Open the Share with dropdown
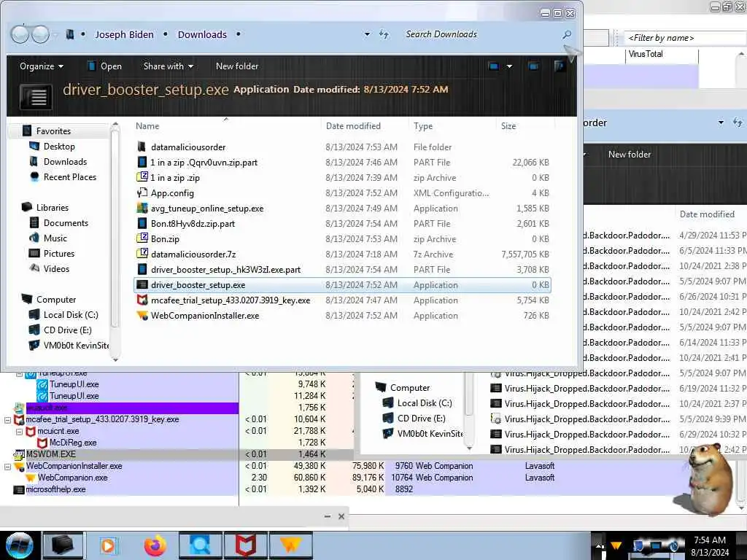This screenshot has width=747, height=560. point(169,66)
